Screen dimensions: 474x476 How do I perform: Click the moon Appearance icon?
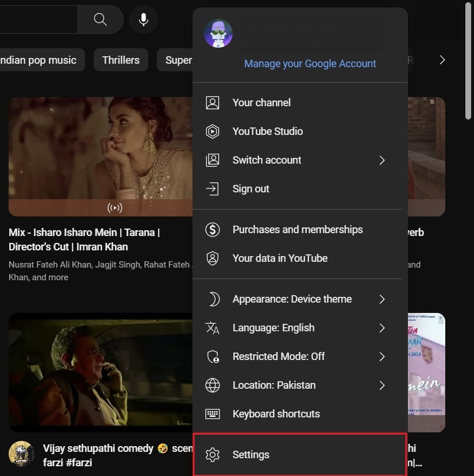pyautogui.click(x=214, y=299)
